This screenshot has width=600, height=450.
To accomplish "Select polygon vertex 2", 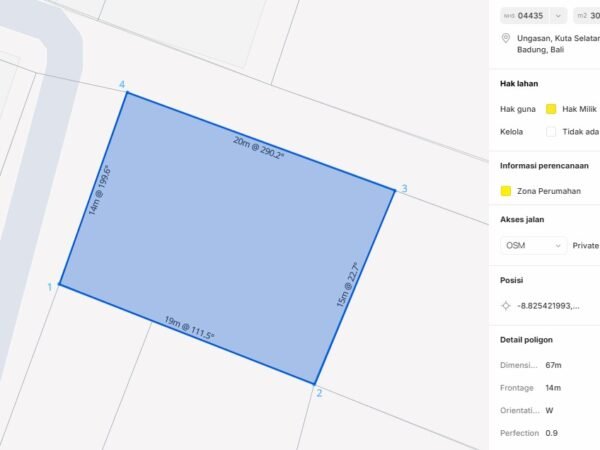I will click(x=315, y=383).
